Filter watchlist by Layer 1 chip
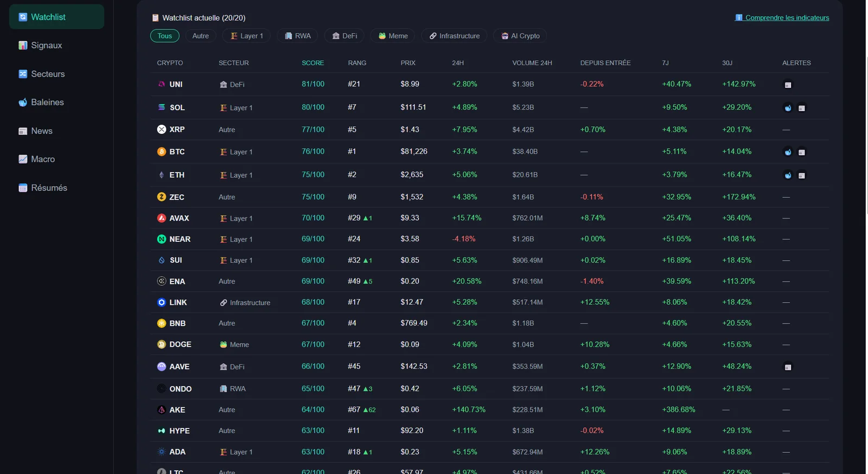Viewport: 868px width, 474px height. click(x=246, y=36)
